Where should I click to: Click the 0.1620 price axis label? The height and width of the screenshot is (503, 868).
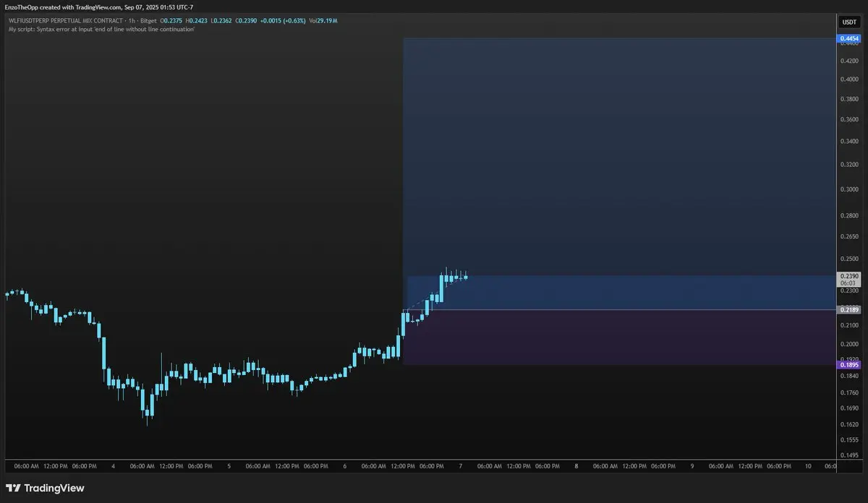(849, 425)
